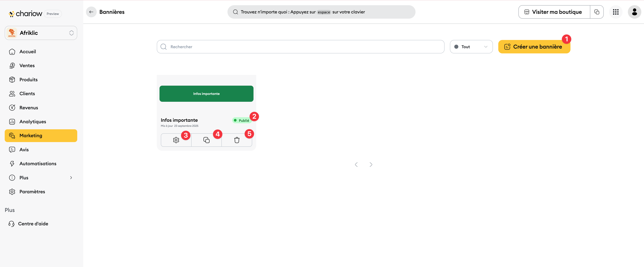Focus the global search bar at top
The height and width of the screenshot is (267, 644).
click(321, 12)
